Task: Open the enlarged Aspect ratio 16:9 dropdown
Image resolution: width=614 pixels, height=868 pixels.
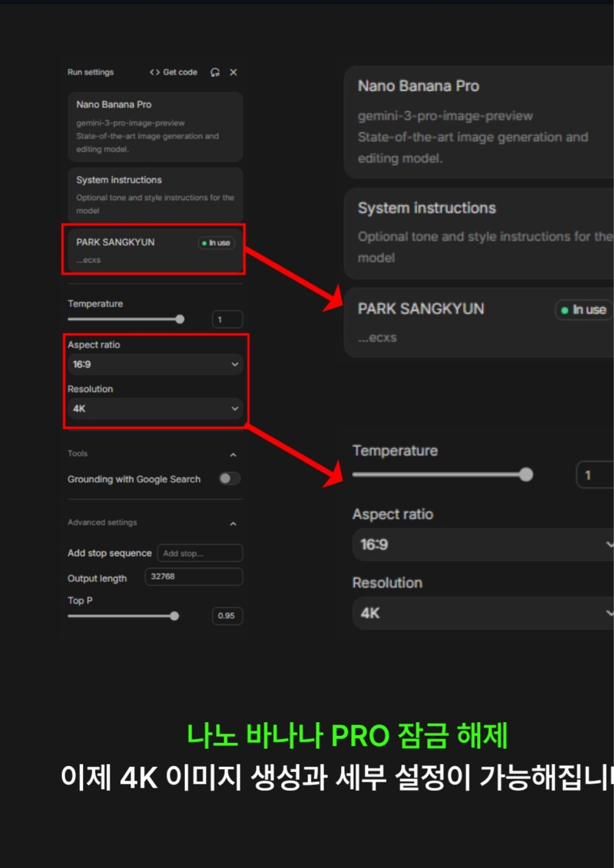Action: point(483,545)
